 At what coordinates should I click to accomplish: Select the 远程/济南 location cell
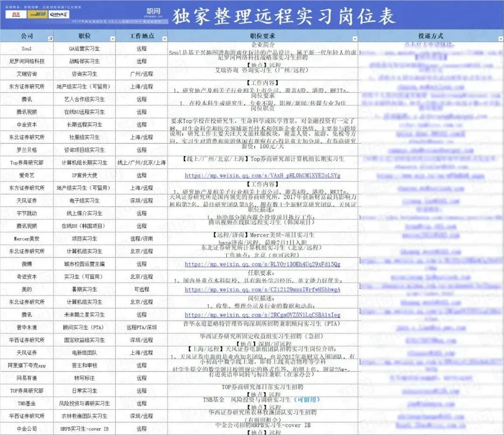141,239
